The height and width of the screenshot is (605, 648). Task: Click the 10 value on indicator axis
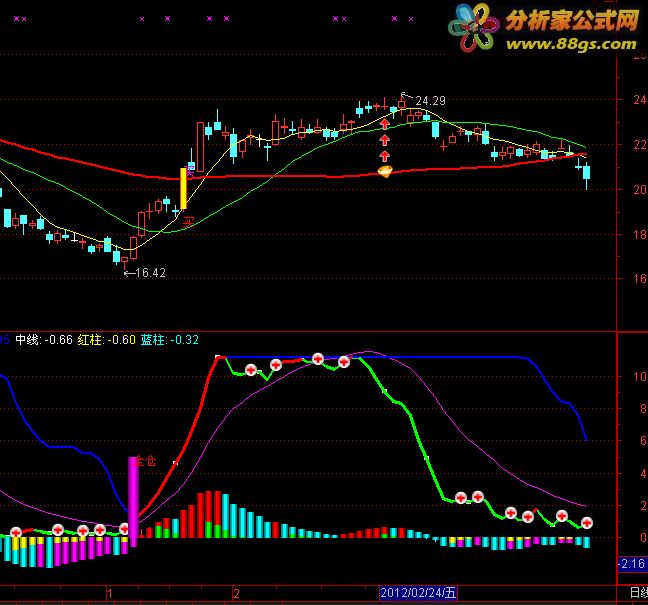coord(639,376)
